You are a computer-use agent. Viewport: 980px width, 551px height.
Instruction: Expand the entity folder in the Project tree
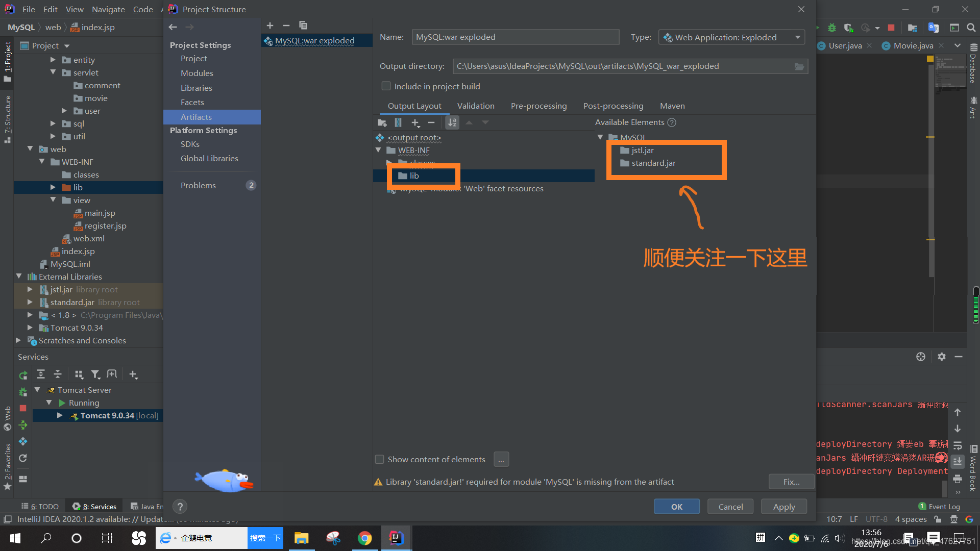(53, 60)
